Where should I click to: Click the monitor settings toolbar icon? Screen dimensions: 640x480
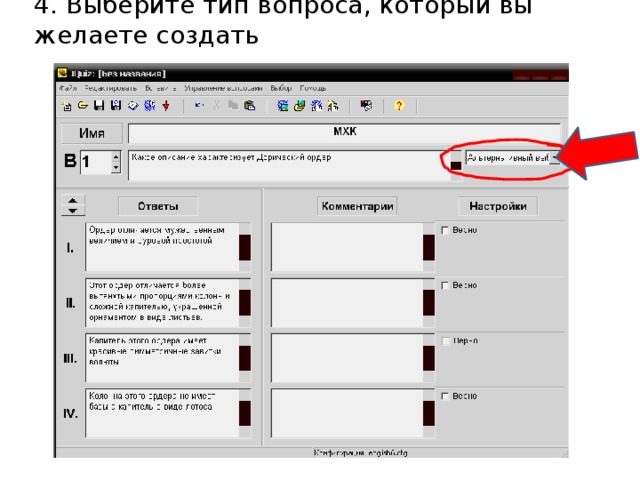click(x=366, y=106)
